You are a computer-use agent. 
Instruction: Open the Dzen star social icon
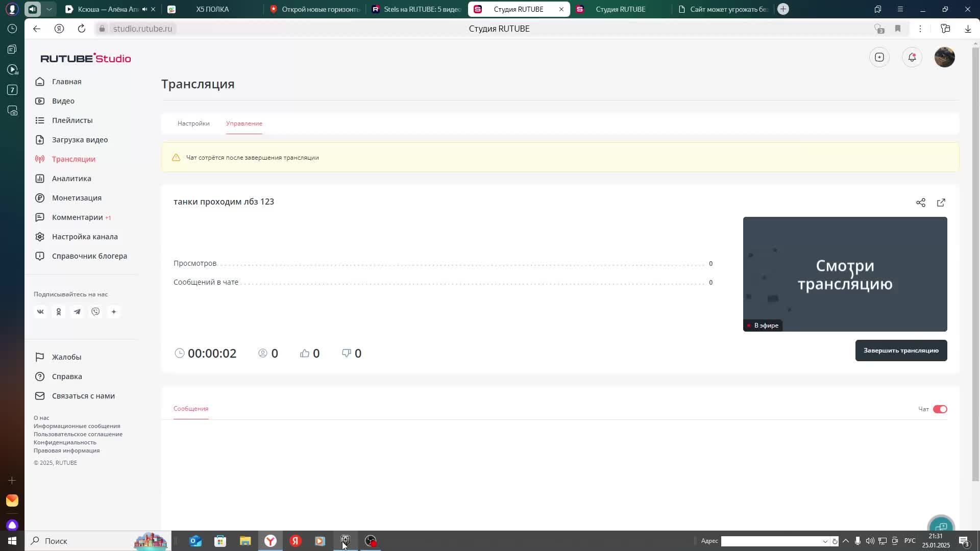pos(114,312)
